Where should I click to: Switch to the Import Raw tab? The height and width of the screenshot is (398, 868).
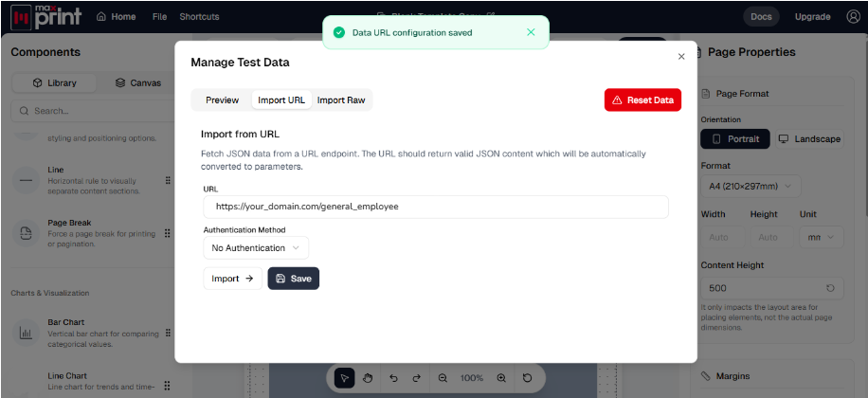point(341,100)
